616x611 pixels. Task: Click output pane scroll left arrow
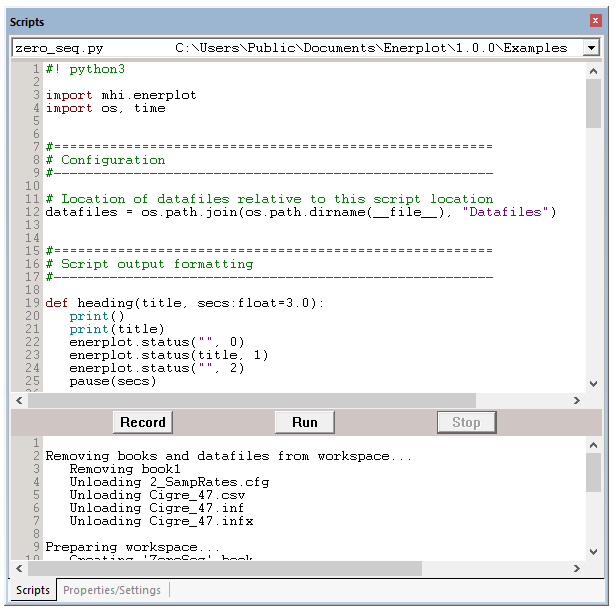pyautogui.click(x=20, y=569)
